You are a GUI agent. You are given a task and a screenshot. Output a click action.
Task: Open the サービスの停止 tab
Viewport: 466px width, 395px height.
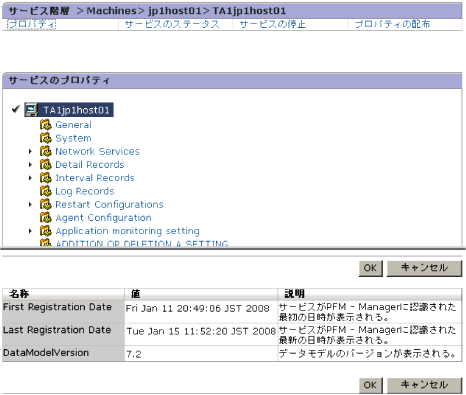[x=273, y=24]
